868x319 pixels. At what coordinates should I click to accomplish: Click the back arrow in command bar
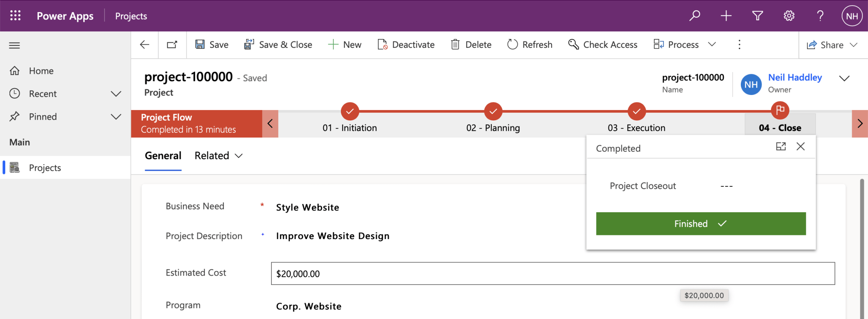point(145,45)
